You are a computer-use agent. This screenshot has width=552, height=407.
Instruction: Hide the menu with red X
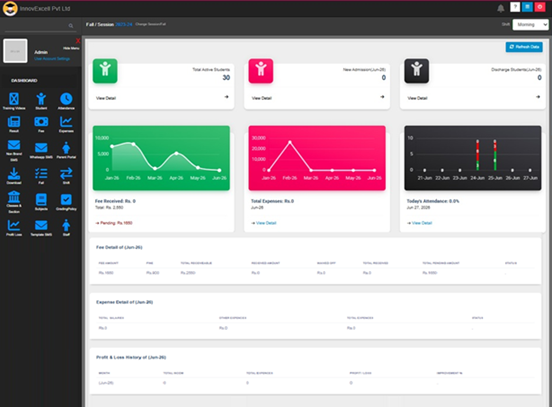[78, 41]
